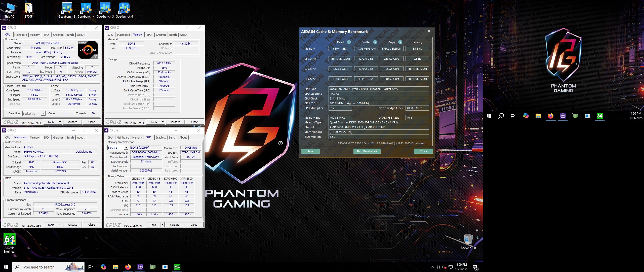Expand the Slot #1 memory slot dropdown
The width and height of the screenshot is (644, 272).
[126, 148]
